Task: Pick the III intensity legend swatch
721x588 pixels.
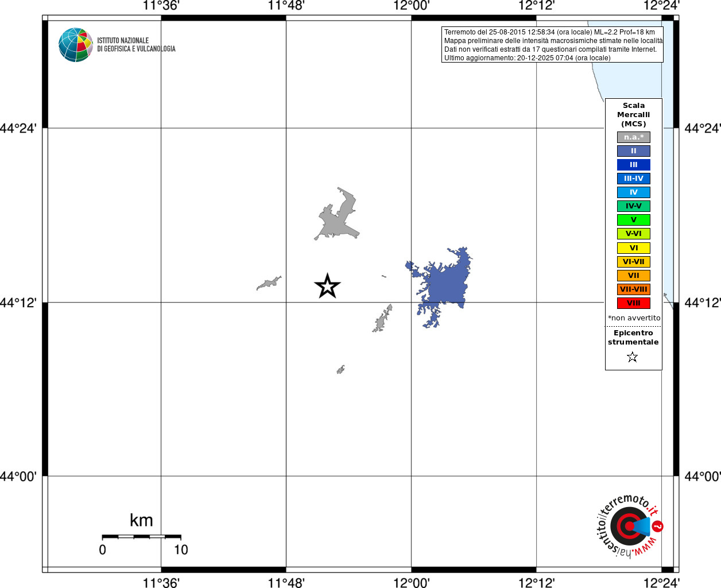Action: tap(634, 165)
